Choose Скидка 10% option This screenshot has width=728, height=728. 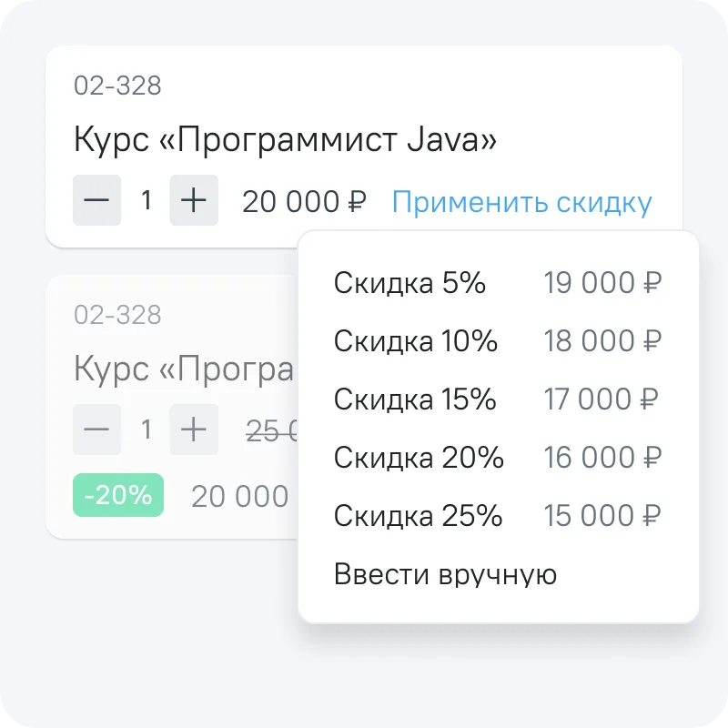point(498,340)
